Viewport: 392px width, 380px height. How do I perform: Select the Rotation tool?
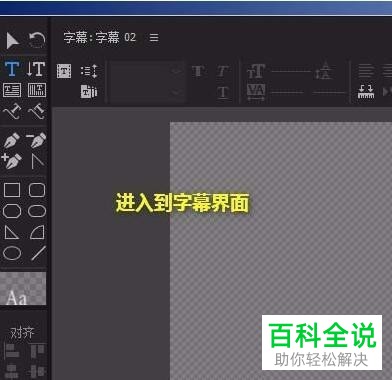pyautogui.click(x=36, y=40)
